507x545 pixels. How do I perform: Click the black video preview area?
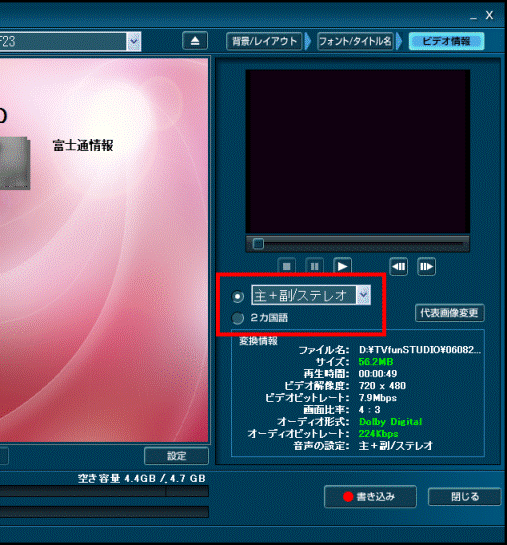(x=358, y=152)
